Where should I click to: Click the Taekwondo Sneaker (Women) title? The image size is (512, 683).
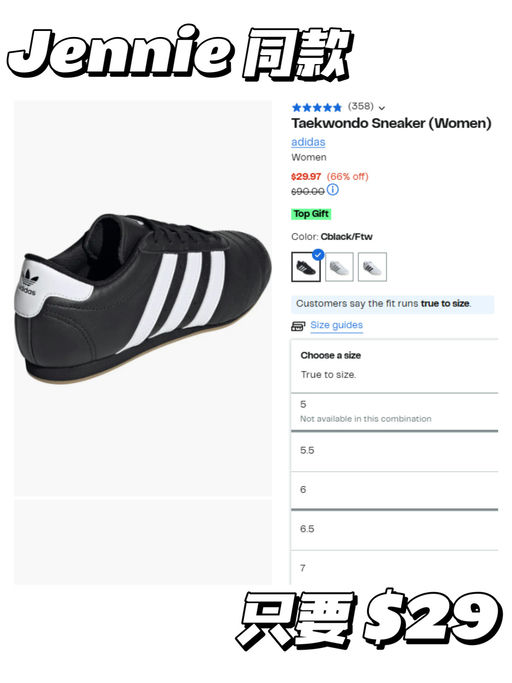pos(391,123)
